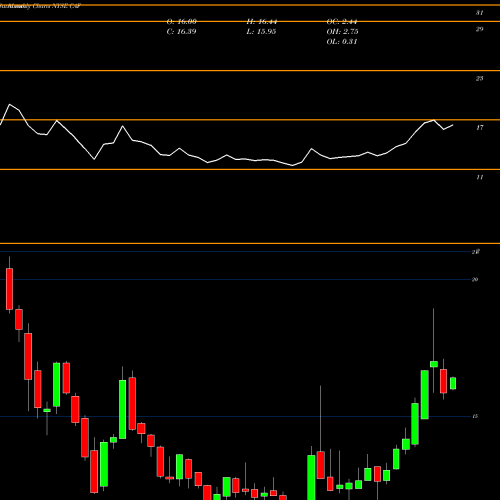Click the 11 label on upper axis
500x500 pixels.
(479, 177)
